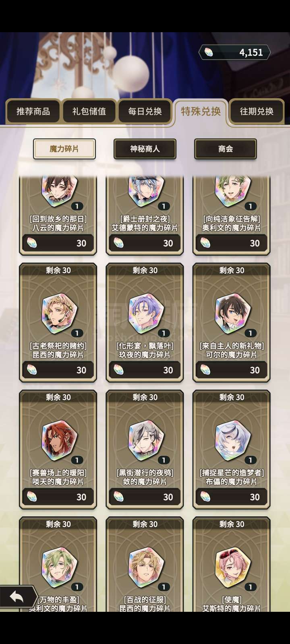Open the 往期兑换 tab
The height and width of the screenshot is (644, 290).
point(257,111)
